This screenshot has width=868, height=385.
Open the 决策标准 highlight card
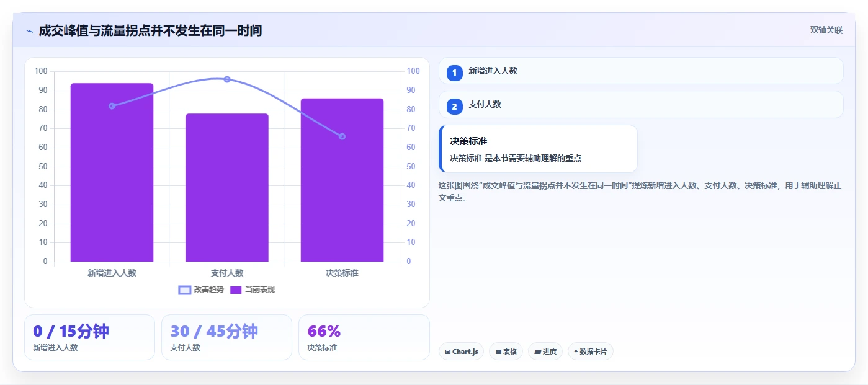(538, 149)
